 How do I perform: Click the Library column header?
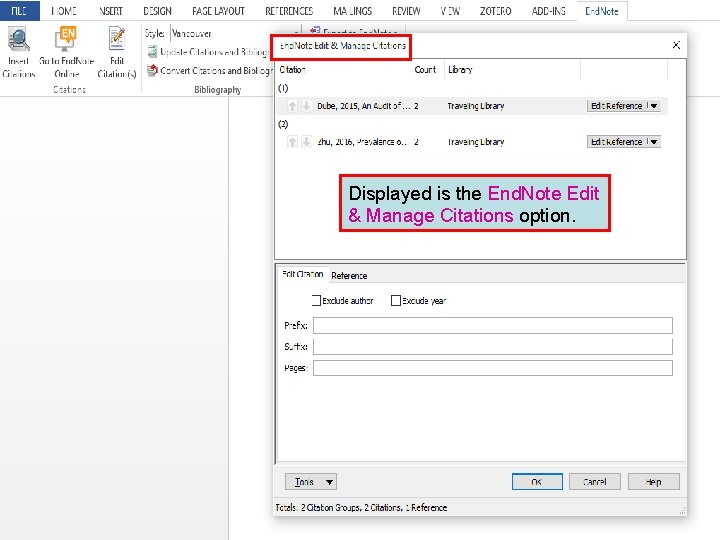(x=460, y=70)
